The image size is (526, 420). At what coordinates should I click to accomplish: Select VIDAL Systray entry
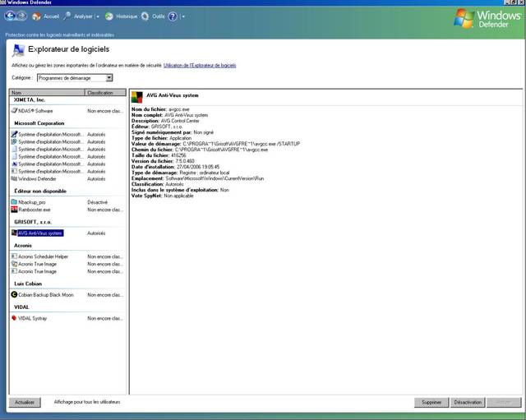[x=35, y=318]
